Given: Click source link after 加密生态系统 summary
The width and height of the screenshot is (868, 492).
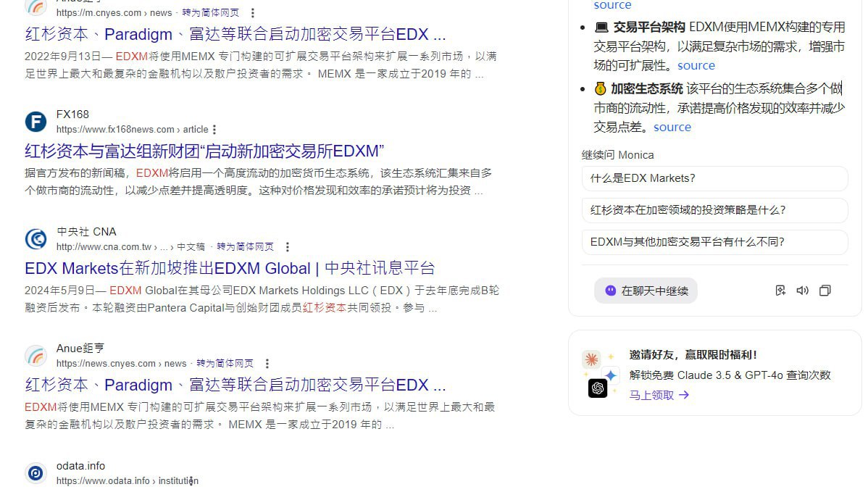Looking at the screenshot, I should 672,128.
